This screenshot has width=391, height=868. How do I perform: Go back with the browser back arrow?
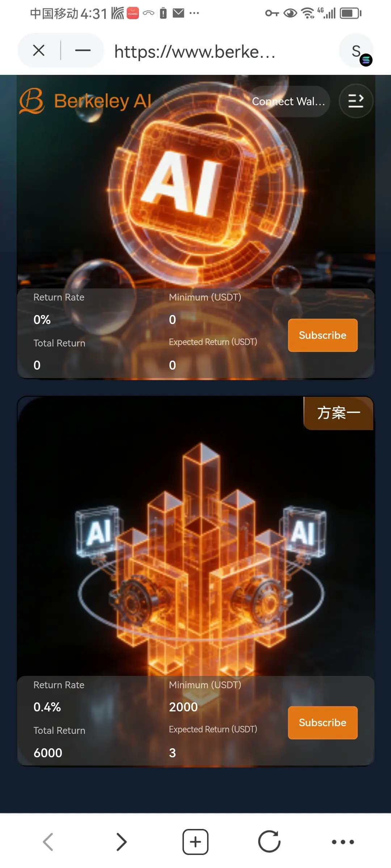pos(48,842)
